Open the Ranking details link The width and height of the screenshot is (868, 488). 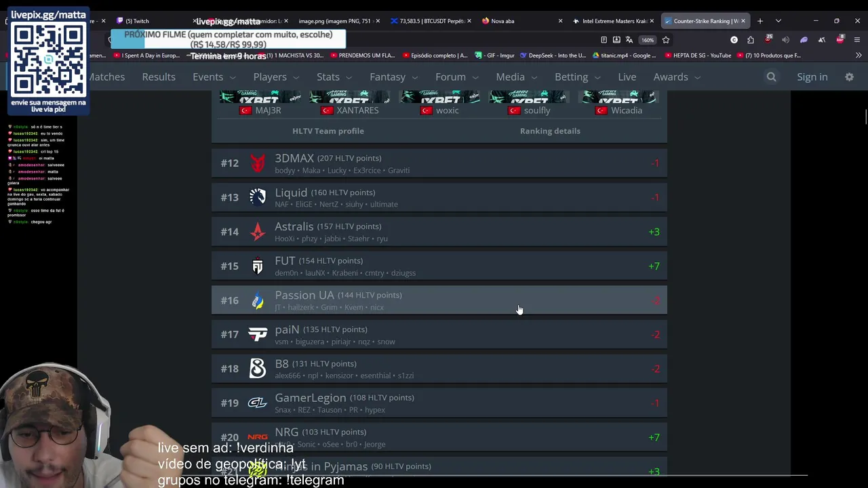(x=550, y=131)
